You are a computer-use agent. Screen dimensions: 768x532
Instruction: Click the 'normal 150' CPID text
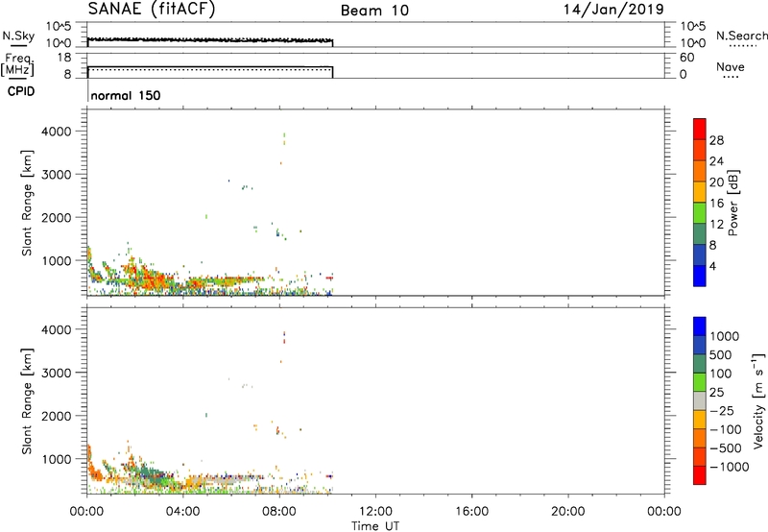point(126,95)
